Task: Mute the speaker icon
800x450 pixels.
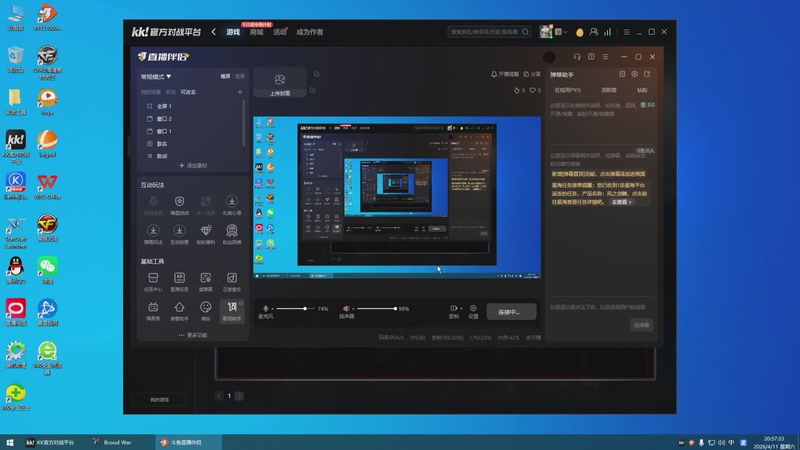Action: click(346, 309)
